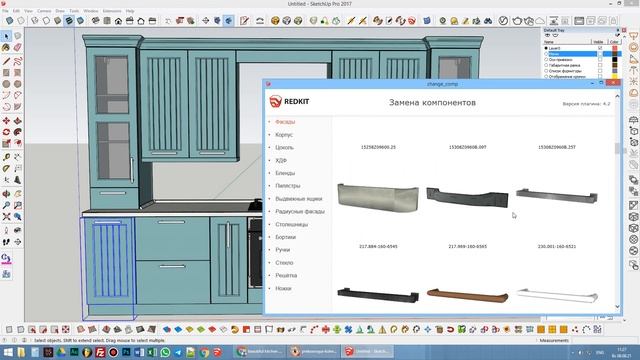The image size is (640, 360).
Task: Click the Zoom Extents tool
Action: tap(6, 217)
